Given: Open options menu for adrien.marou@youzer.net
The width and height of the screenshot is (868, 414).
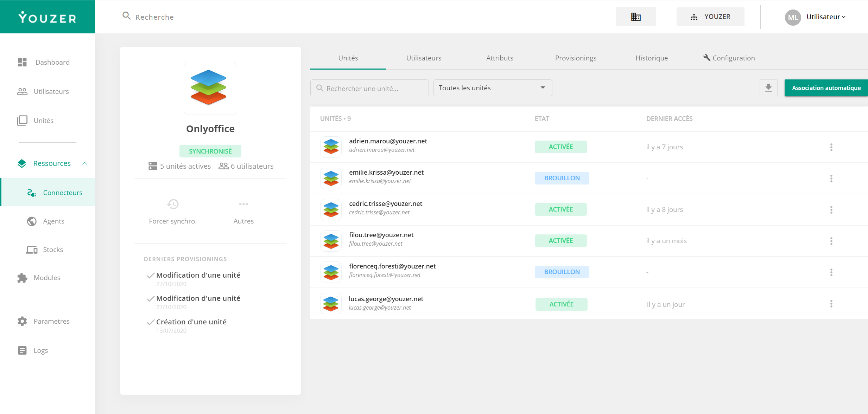Looking at the screenshot, I should pos(831,147).
